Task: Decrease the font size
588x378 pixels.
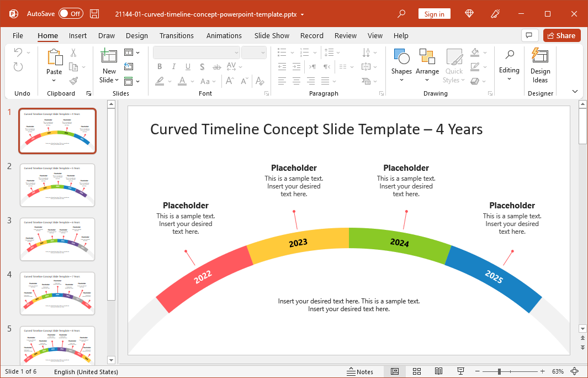Action: click(245, 81)
